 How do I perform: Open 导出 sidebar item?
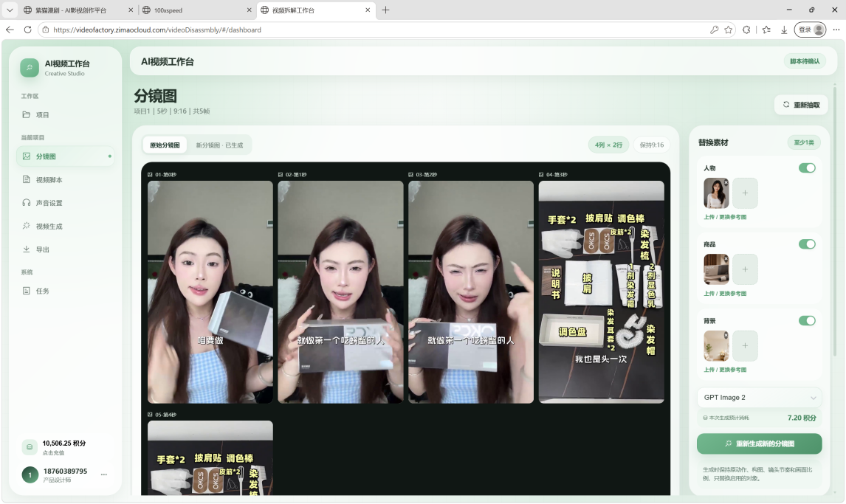point(65,249)
